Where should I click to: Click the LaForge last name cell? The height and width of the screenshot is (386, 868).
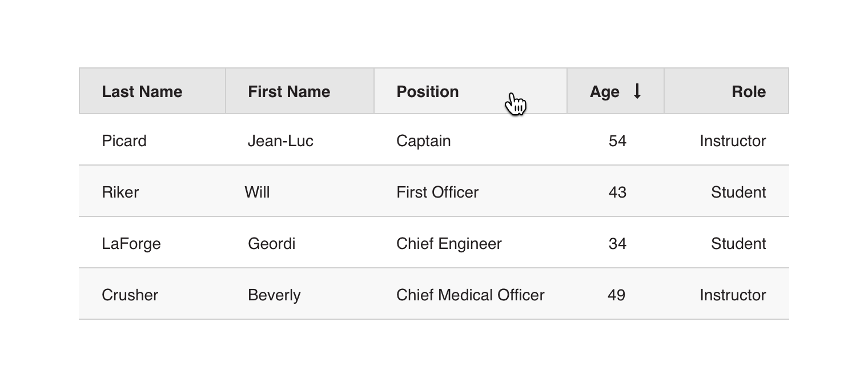pyautogui.click(x=131, y=244)
